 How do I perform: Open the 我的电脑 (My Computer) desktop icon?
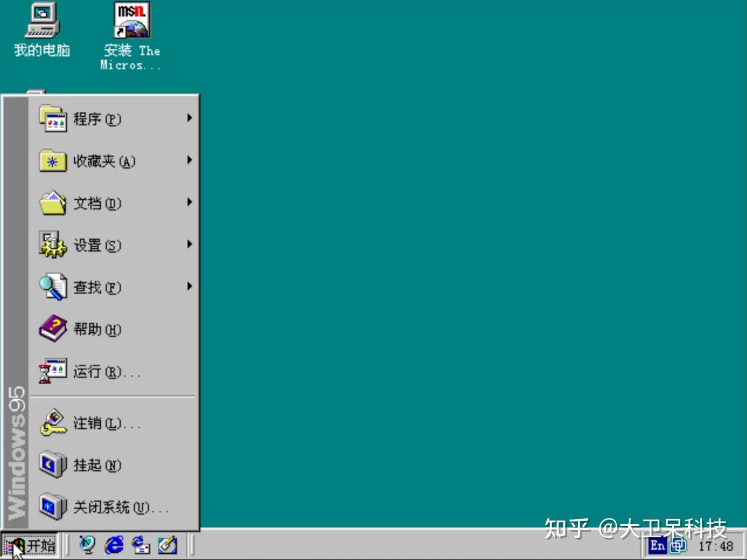[41, 23]
